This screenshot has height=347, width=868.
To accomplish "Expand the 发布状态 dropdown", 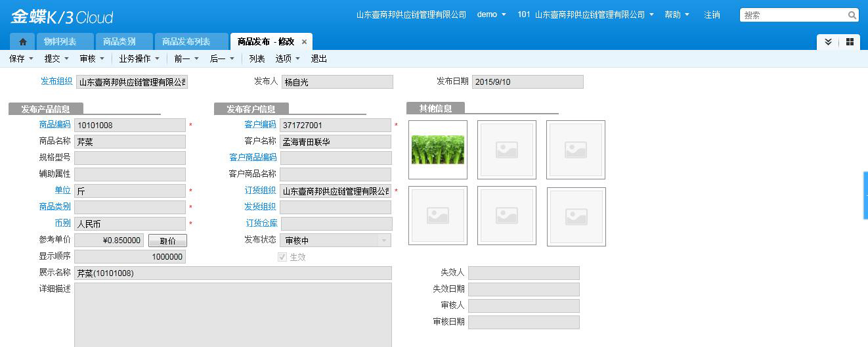I will pos(384,241).
